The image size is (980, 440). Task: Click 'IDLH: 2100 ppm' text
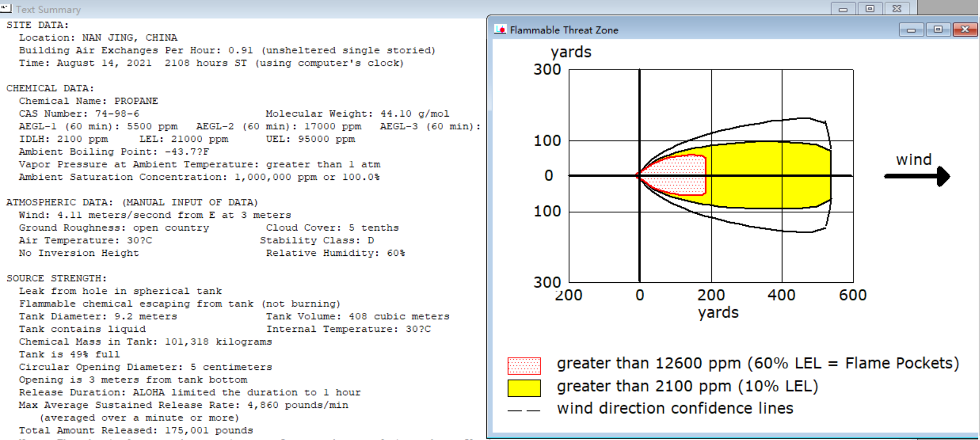pos(63,139)
